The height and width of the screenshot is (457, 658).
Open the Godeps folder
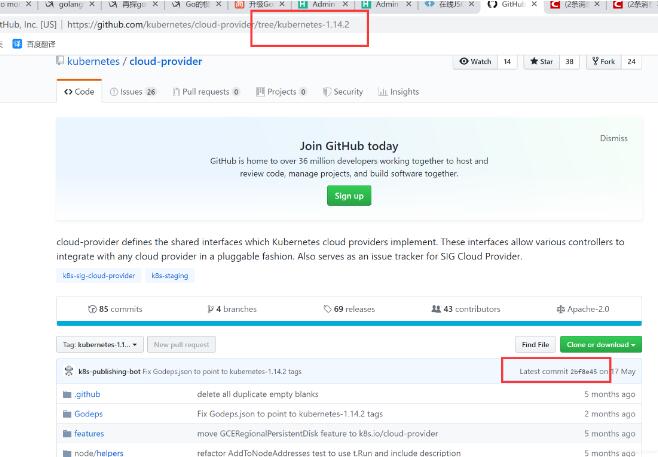coord(88,414)
